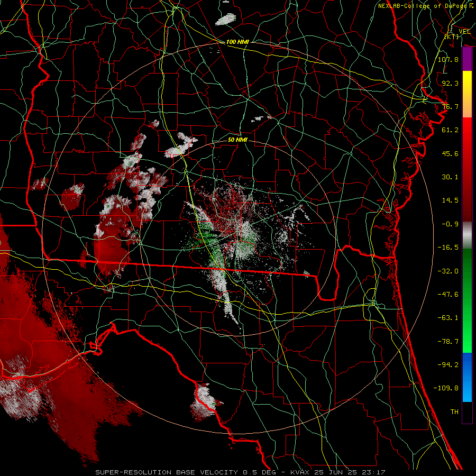The image size is (476, 476).
Task: Click the -109.8 value on velocity scale
Action: [x=446, y=388]
